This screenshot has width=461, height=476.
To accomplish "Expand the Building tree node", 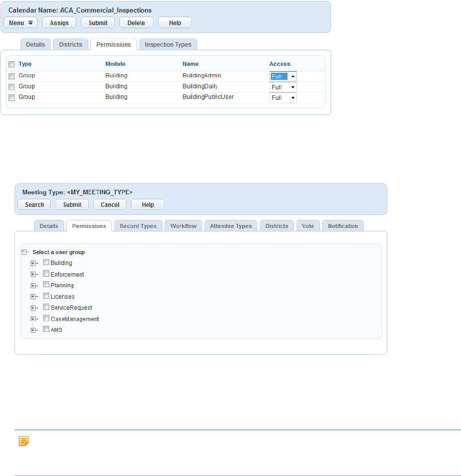I will [33, 263].
